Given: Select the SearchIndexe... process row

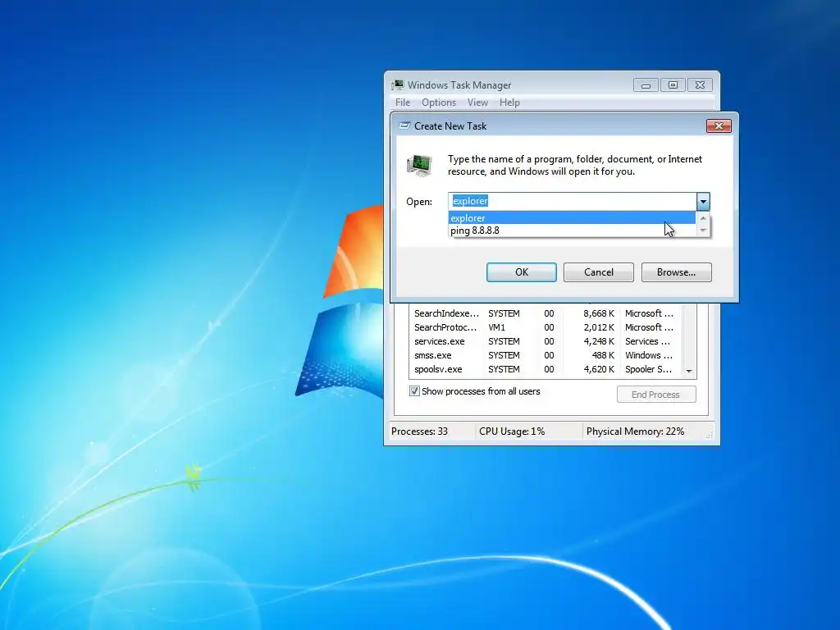Looking at the screenshot, I should coord(546,313).
